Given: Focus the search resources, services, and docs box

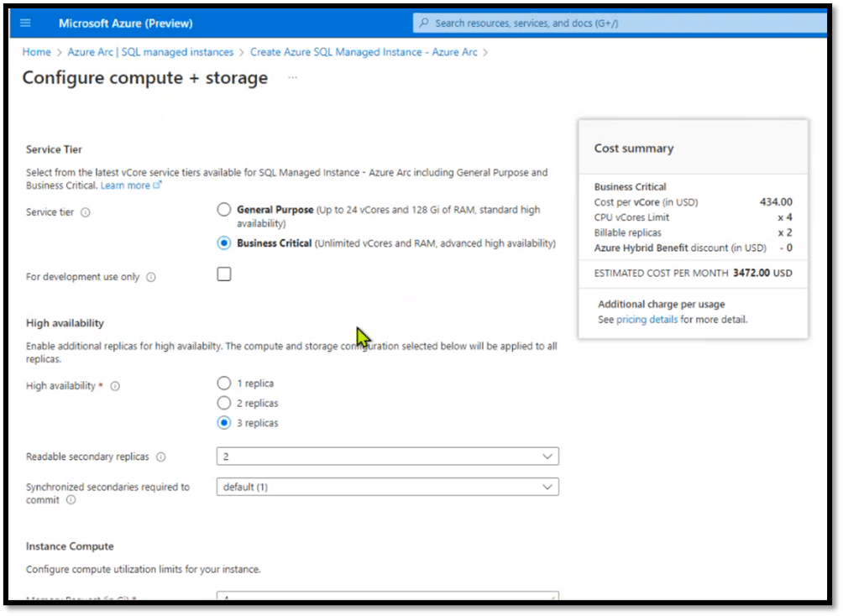Looking at the screenshot, I should (620, 23).
